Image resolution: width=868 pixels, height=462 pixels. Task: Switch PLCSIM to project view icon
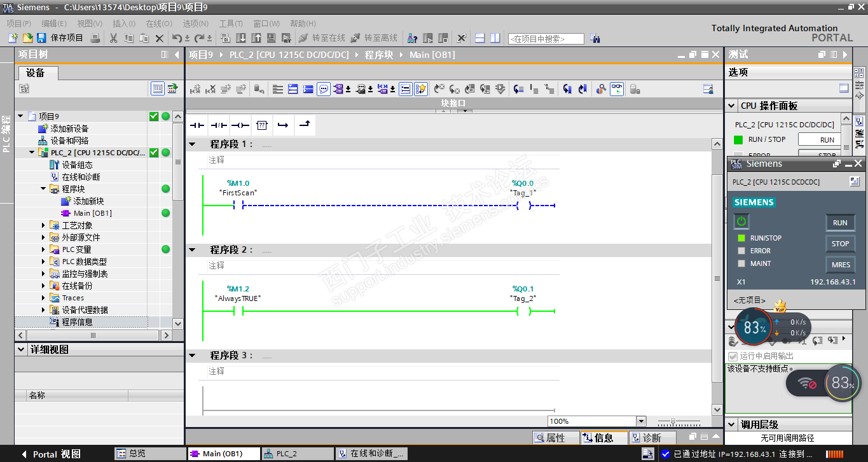click(855, 182)
